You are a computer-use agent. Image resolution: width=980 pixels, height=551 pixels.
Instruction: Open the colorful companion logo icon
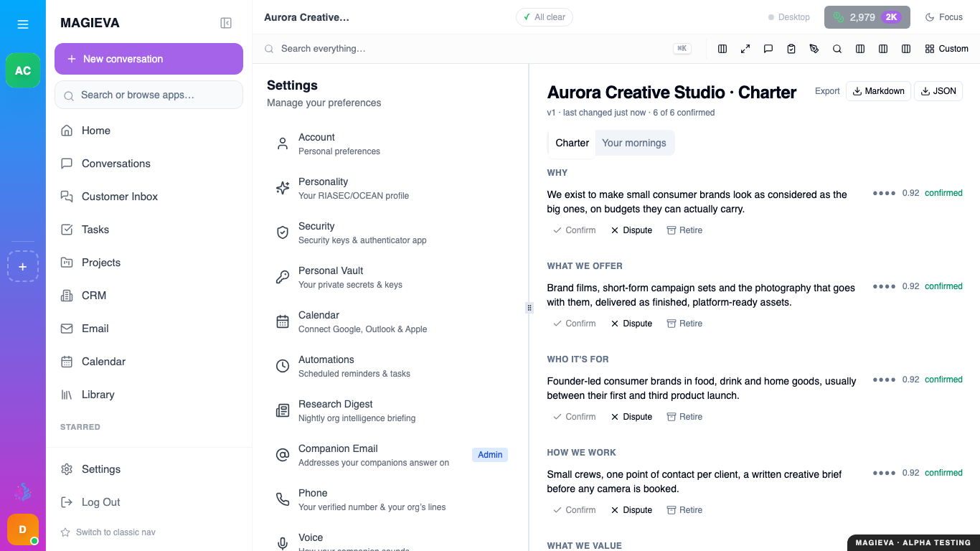tap(23, 492)
